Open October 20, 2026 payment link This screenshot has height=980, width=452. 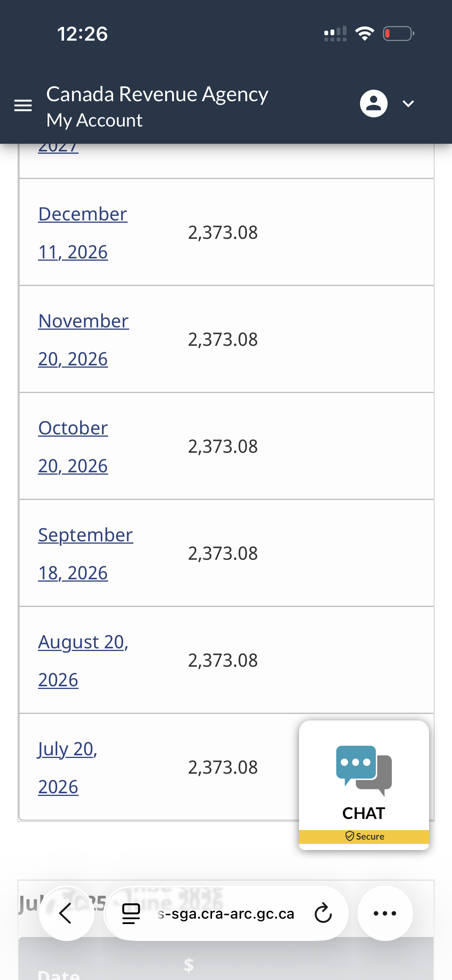[73, 447]
